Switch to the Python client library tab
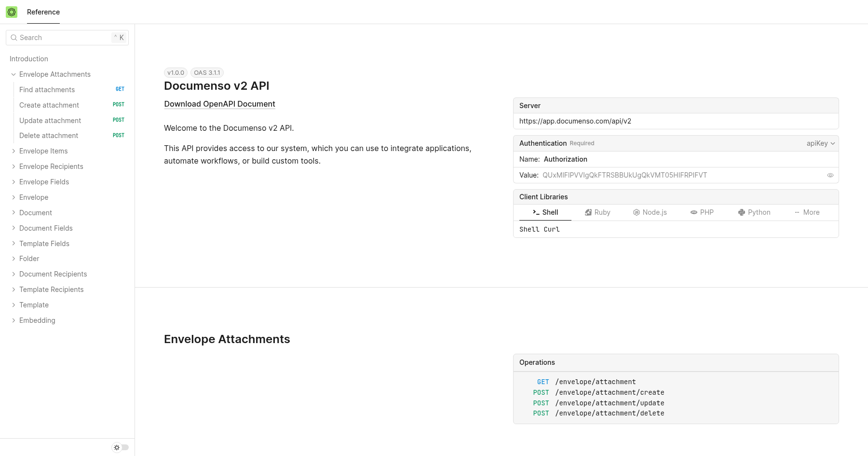Image resolution: width=868 pixels, height=456 pixels. [x=754, y=212]
